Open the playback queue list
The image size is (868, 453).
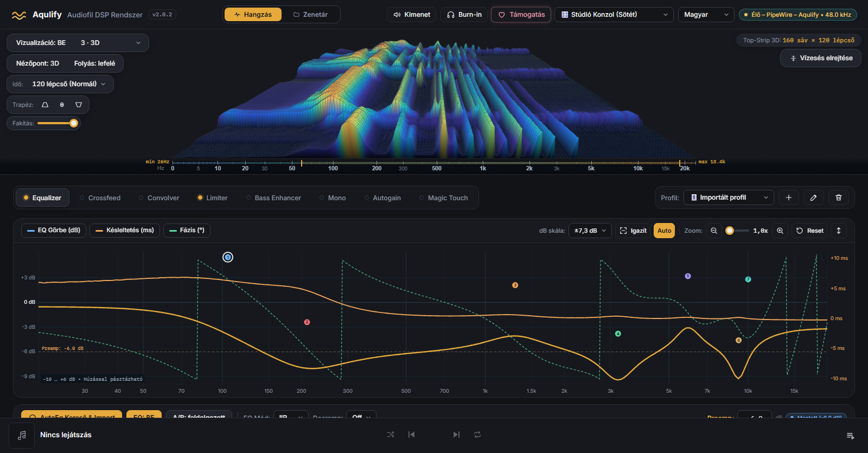pos(851,436)
